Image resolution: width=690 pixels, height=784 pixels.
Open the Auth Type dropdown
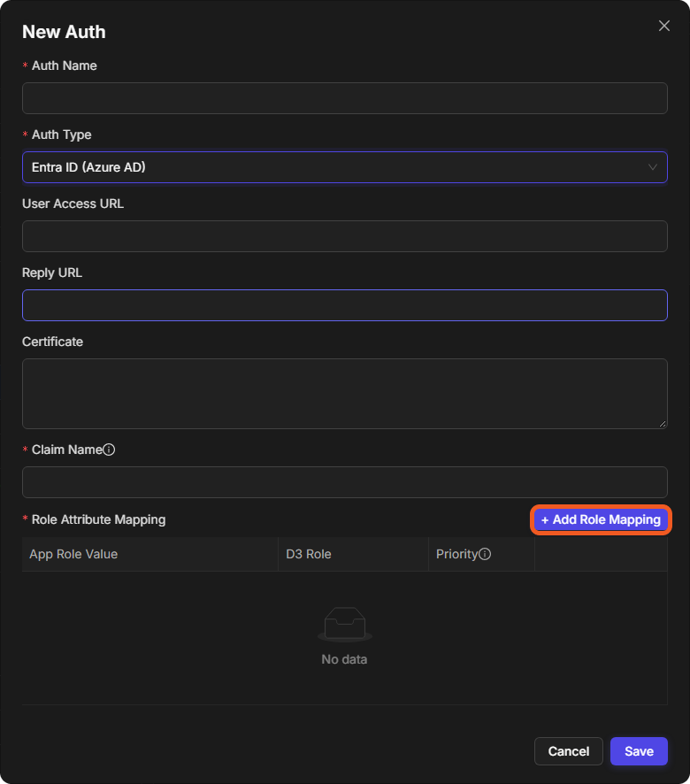(x=344, y=167)
